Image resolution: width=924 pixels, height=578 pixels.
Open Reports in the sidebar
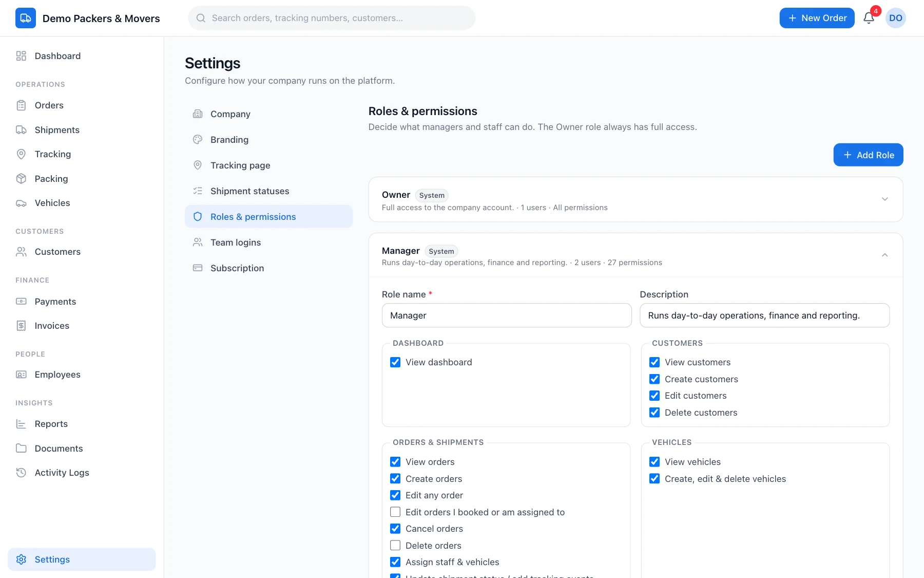click(x=82, y=424)
